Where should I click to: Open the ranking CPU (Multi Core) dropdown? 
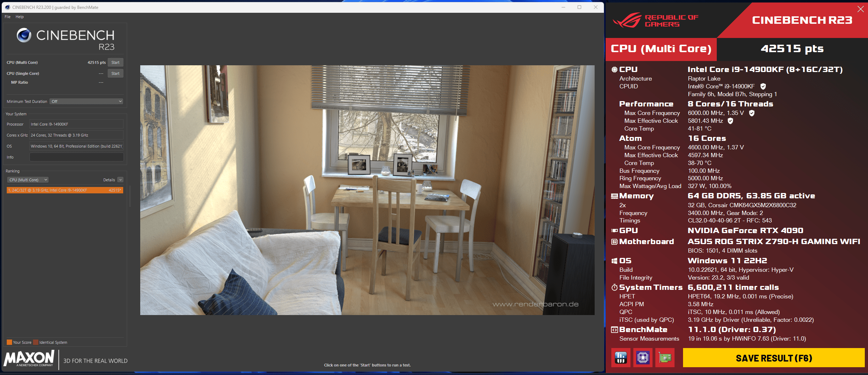pyautogui.click(x=28, y=180)
